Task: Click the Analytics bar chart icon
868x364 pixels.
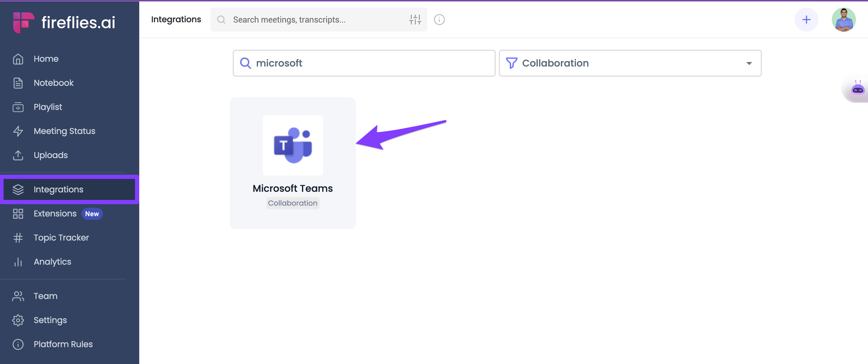Action: (x=18, y=262)
